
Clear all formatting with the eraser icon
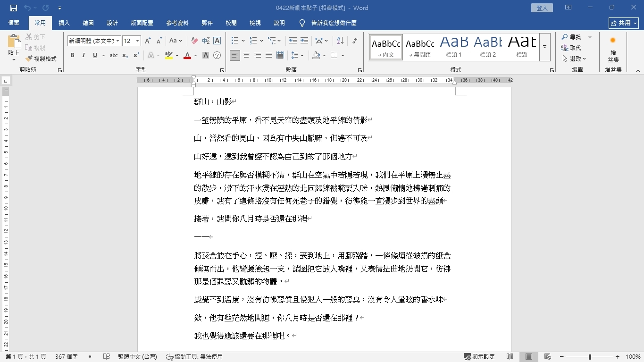pos(194,41)
